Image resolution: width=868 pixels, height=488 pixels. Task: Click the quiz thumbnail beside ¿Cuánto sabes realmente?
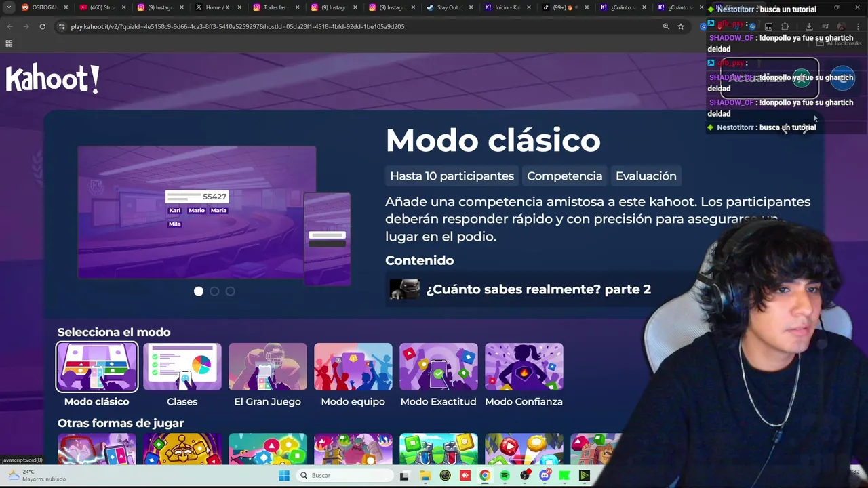(x=404, y=289)
